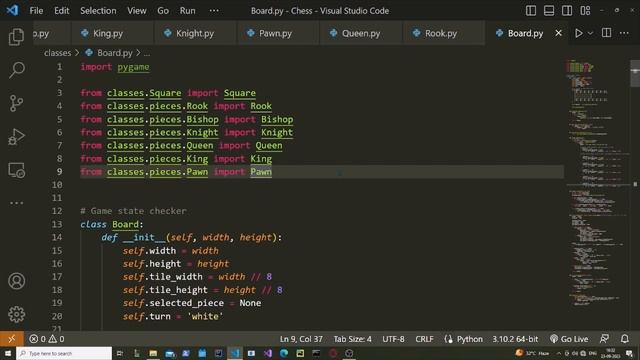Toggle the Secondary Side Bar visibility
The image size is (640, 360).
(x=567, y=11)
